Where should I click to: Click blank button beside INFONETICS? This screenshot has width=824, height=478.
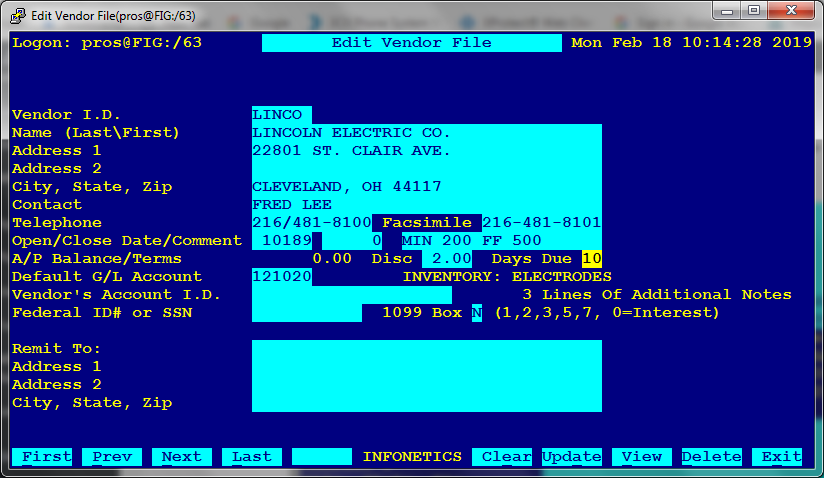(322, 457)
